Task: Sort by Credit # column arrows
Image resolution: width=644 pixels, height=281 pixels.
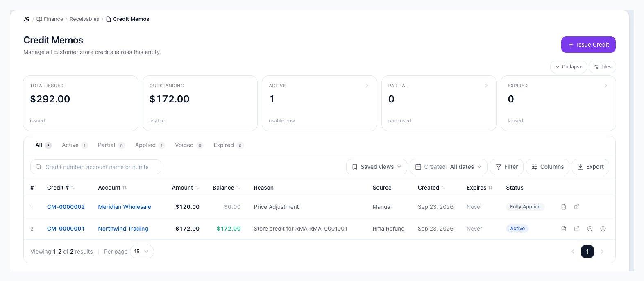Action: pos(73,188)
